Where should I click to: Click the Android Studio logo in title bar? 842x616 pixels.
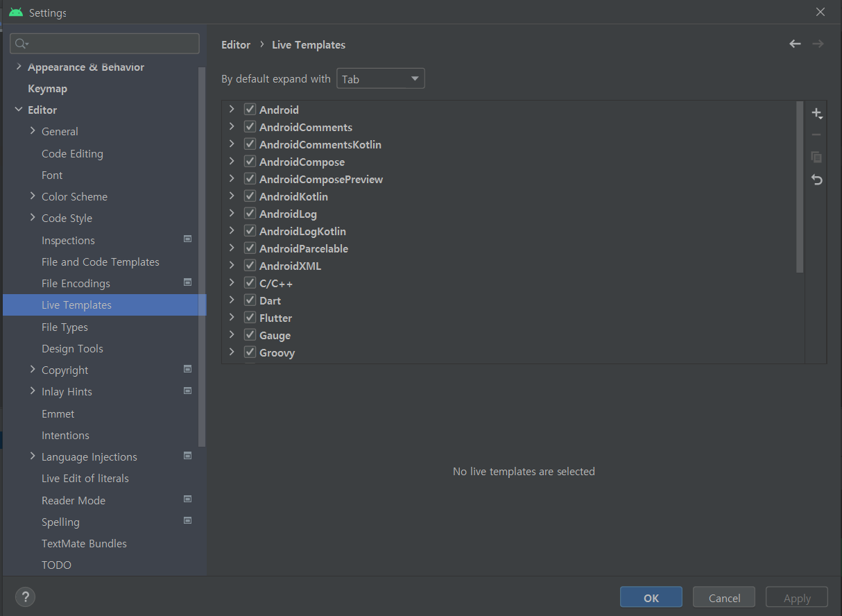pyautogui.click(x=16, y=12)
